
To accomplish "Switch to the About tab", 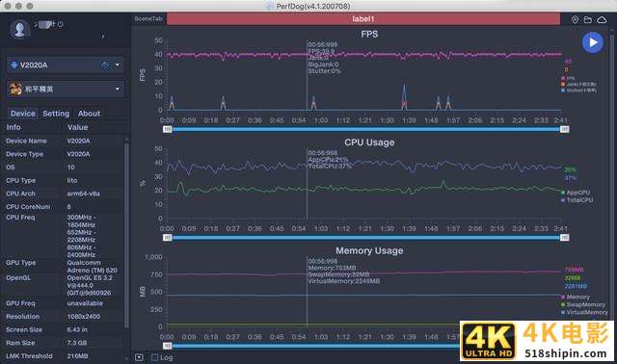I will coord(89,114).
